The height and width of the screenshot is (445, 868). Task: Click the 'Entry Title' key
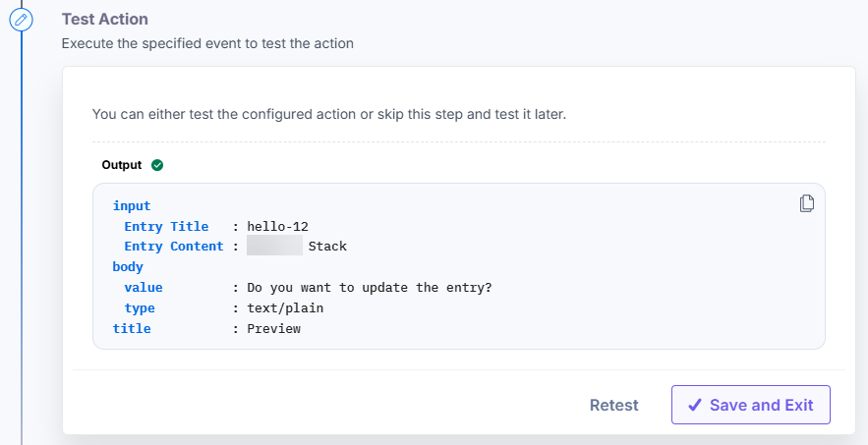coord(166,226)
